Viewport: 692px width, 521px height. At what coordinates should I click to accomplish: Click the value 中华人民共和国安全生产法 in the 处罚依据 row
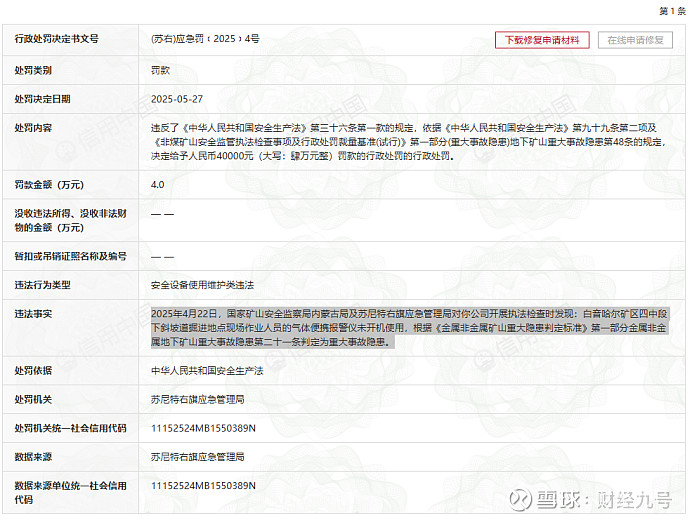click(207, 371)
